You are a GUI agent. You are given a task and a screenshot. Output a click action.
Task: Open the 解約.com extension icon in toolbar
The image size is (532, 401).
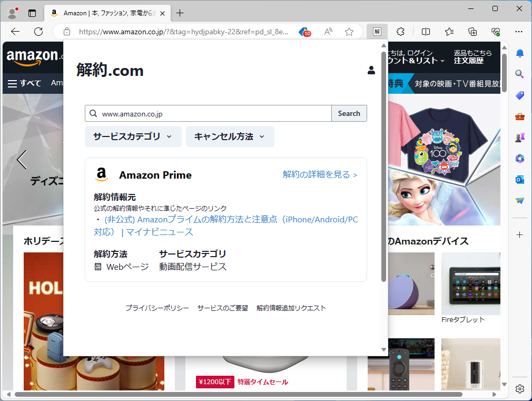click(377, 32)
